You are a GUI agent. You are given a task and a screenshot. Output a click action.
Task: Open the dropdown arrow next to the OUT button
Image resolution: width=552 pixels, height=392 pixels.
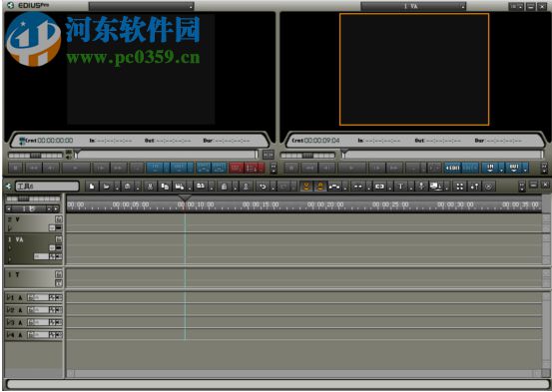[x=525, y=169]
